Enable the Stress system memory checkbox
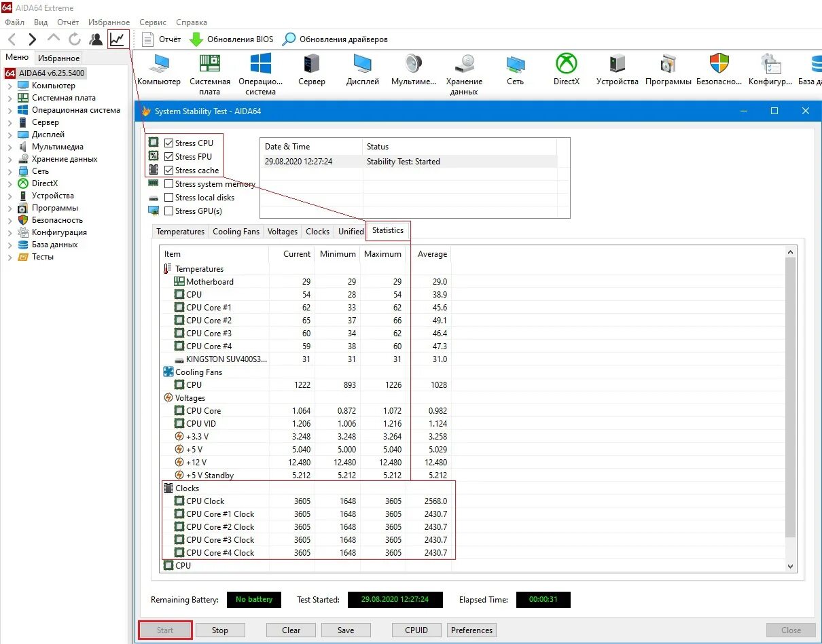Screen dimensions: 822x644 (x=169, y=184)
